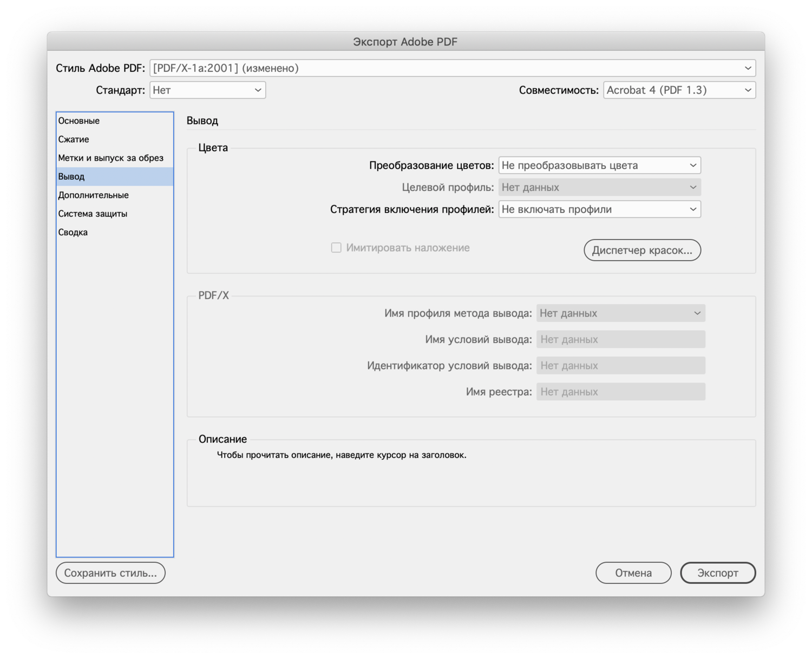Open the Преобразование цветов dropdown

599,166
